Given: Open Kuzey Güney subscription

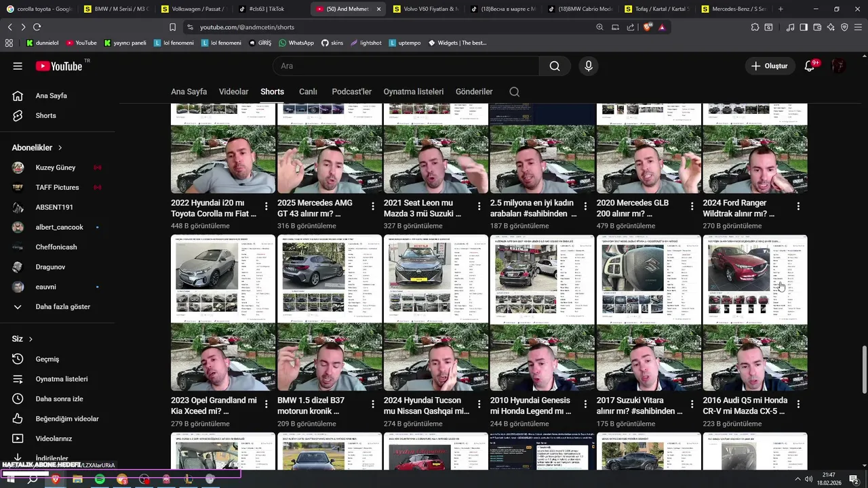Looking at the screenshot, I should coord(57,167).
